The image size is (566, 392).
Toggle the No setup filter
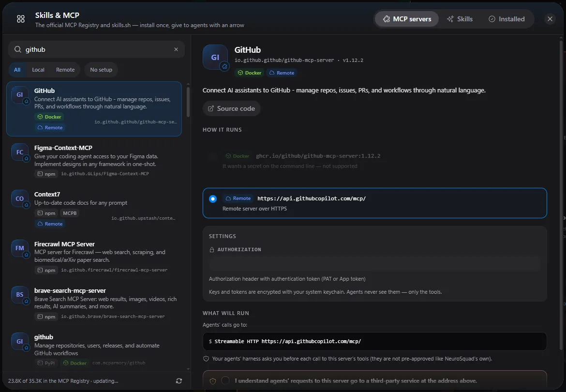[x=101, y=70]
